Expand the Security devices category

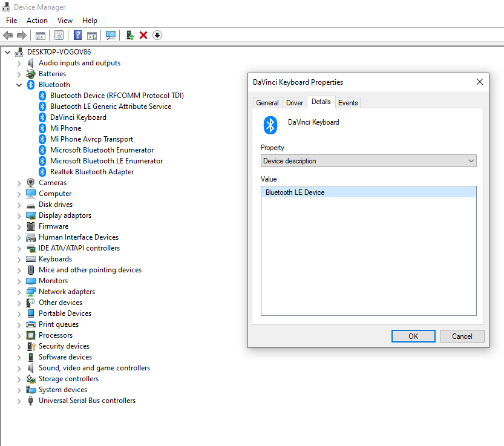19,347
